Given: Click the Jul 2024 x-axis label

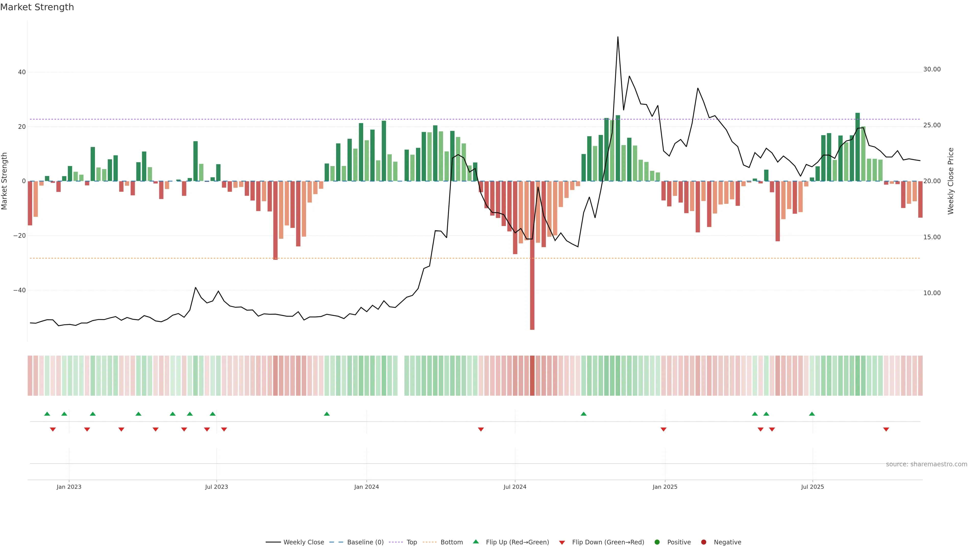Looking at the screenshot, I should coord(515,487).
